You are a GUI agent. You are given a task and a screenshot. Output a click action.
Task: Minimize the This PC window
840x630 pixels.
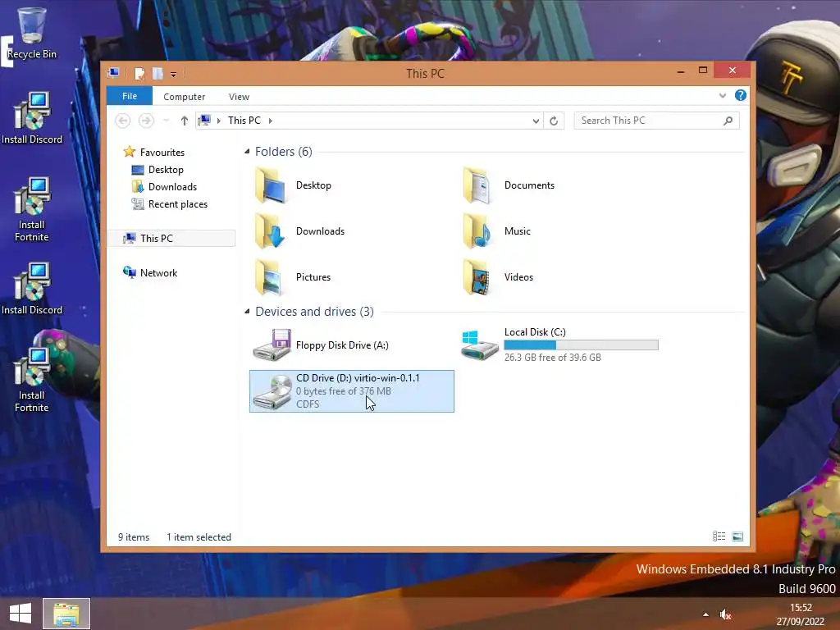680,71
